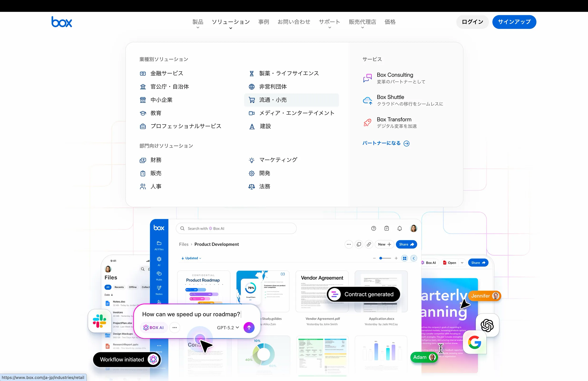
Task: Click the マーケティング lightbulb icon
Action: [251, 160]
